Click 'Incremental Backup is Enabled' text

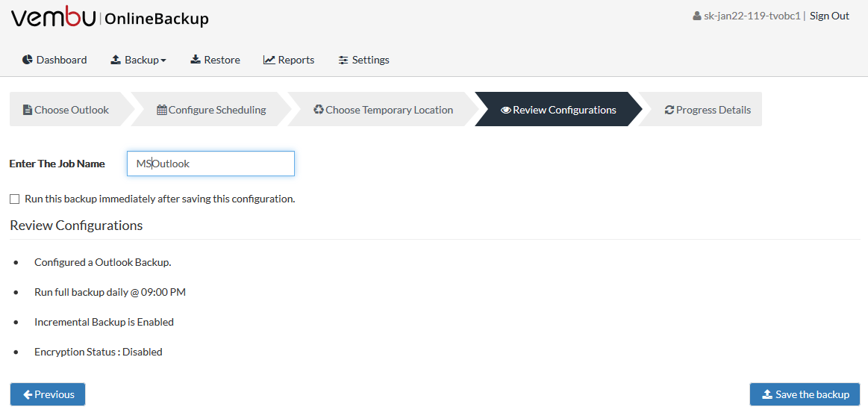click(104, 322)
